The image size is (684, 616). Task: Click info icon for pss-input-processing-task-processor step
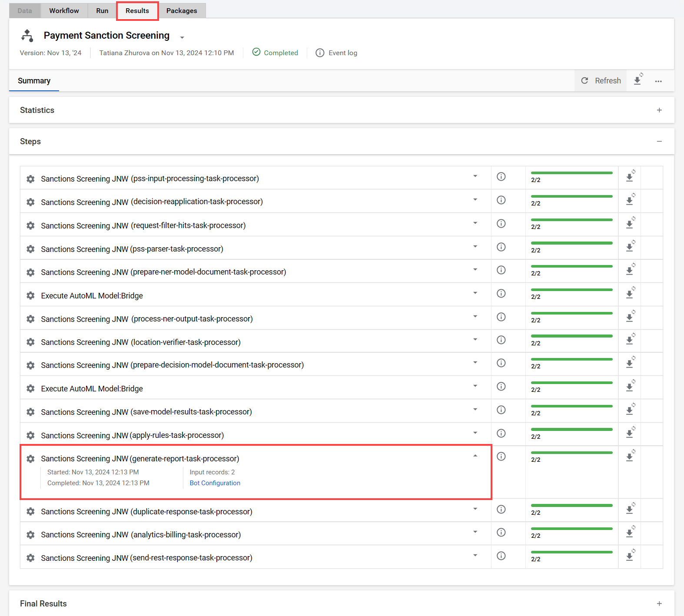[501, 176]
